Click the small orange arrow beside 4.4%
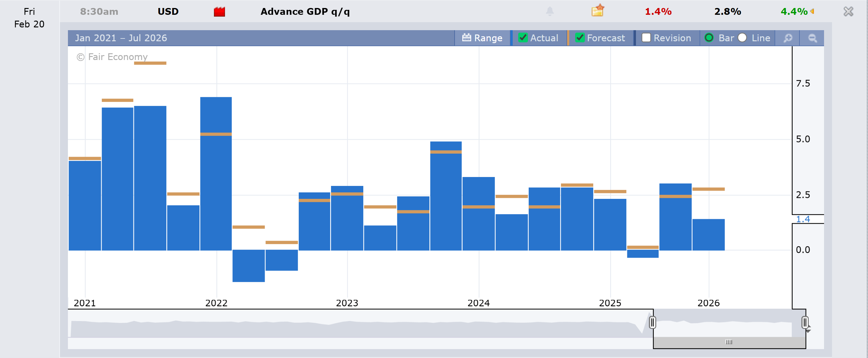 812,11
